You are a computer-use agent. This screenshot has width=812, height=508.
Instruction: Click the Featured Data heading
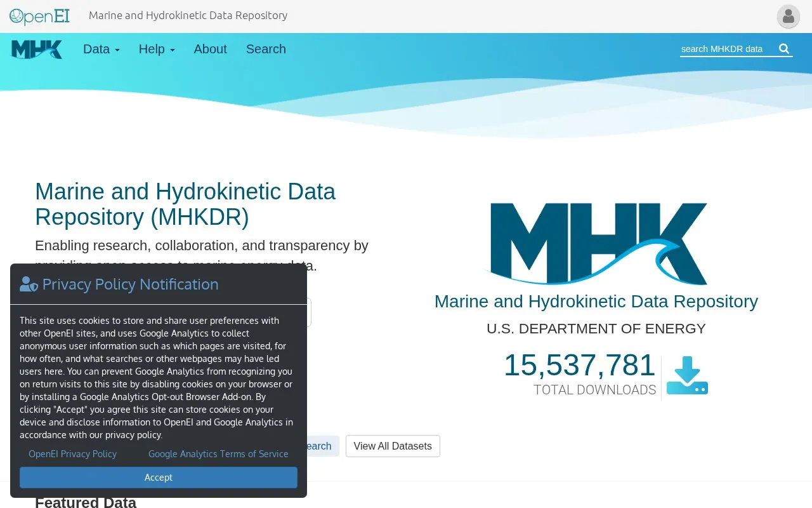tap(86, 502)
